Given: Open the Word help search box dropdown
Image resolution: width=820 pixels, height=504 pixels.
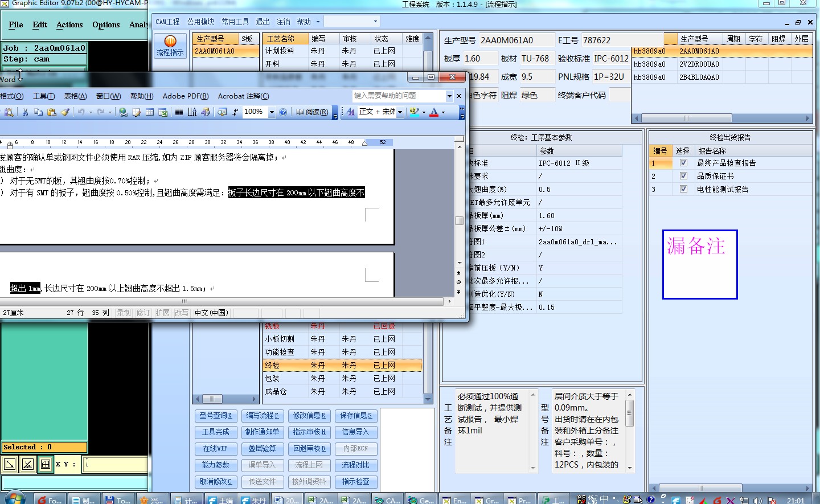Looking at the screenshot, I should tap(449, 96).
